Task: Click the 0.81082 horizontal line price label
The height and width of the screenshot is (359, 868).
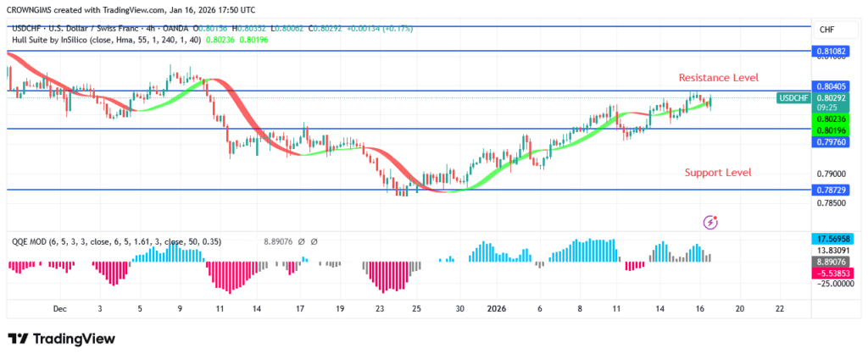Action: (x=831, y=51)
